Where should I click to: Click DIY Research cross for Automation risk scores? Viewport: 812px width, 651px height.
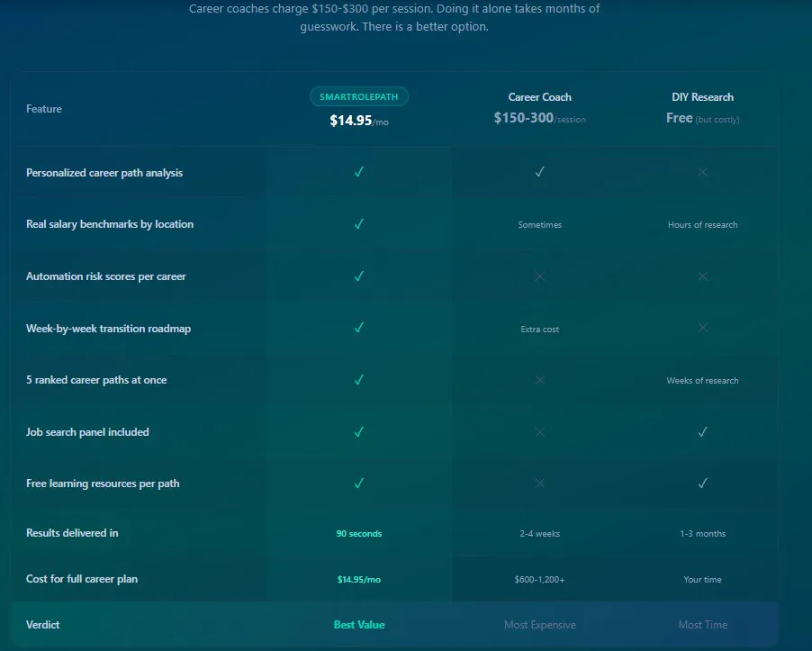[x=703, y=276]
